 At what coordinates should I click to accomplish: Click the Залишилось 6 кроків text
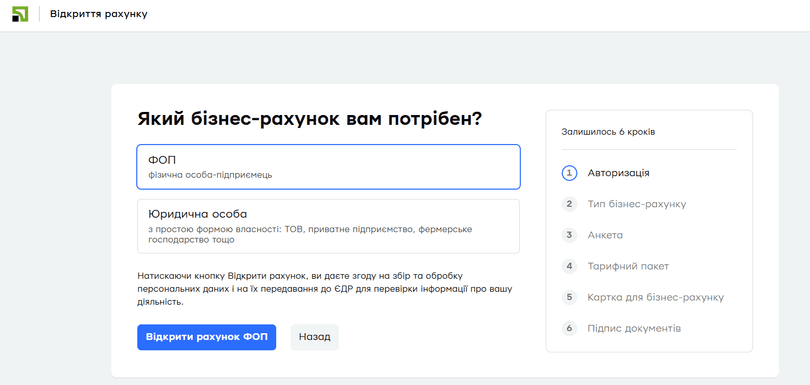[608, 132]
